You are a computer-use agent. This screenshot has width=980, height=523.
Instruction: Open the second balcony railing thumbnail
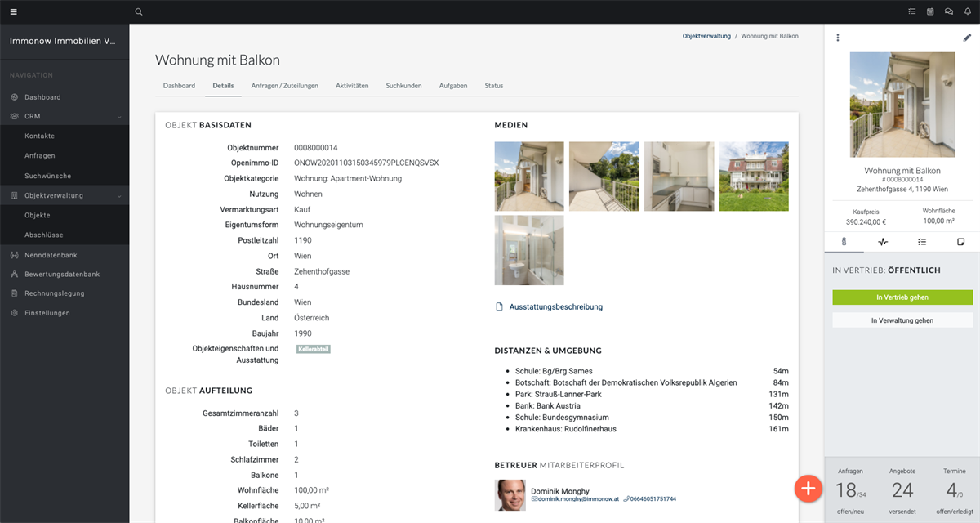[604, 177]
